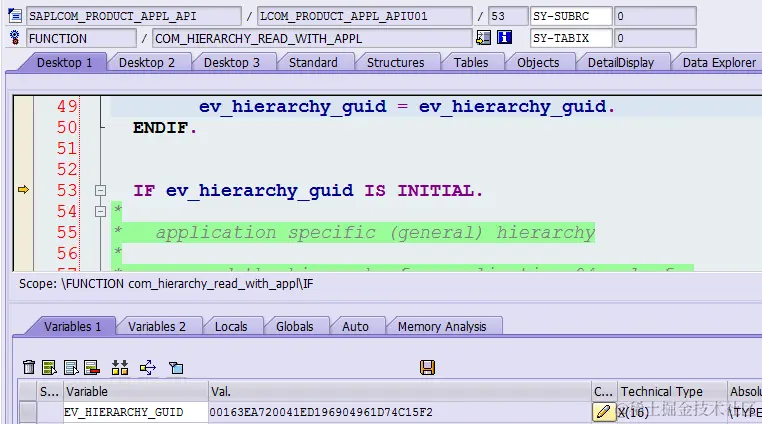
Task: Click value 00163EA720041ED196904961D74C15F2
Action: point(321,412)
